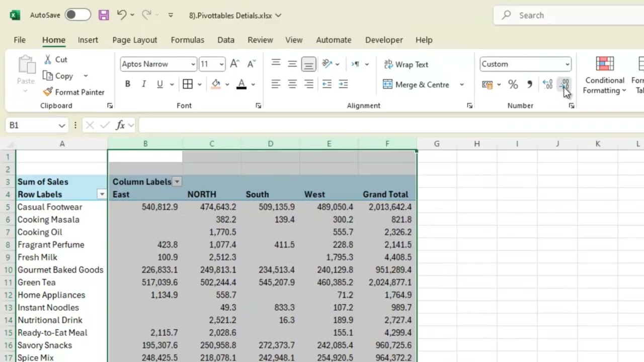Open the Row Labels filter dropdown
The image size is (644, 362).
pyautogui.click(x=102, y=195)
